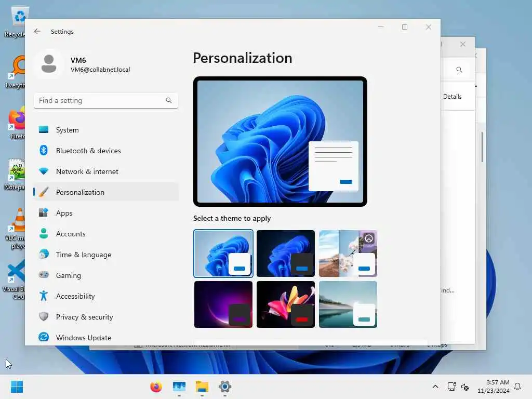Show hidden system tray icons
Image resolution: width=532 pixels, height=399 pixels.
point(435,387)
